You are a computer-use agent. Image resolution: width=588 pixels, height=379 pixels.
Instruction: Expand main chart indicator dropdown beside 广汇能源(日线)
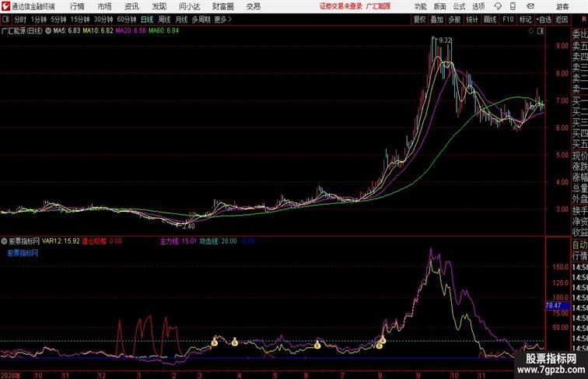pos(48,31)
